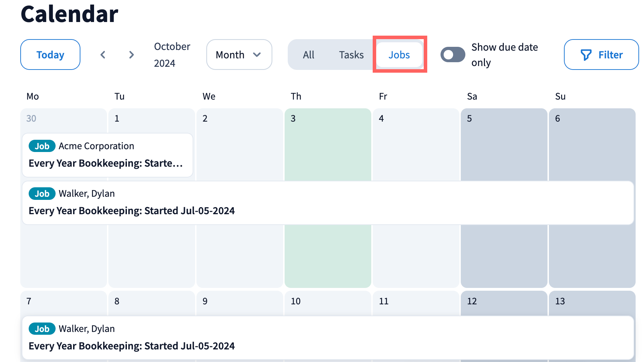Viewport: 644px width, 362px height.
Task: Select Saturday October 5 day cell
Action: (x=504, y=255)
